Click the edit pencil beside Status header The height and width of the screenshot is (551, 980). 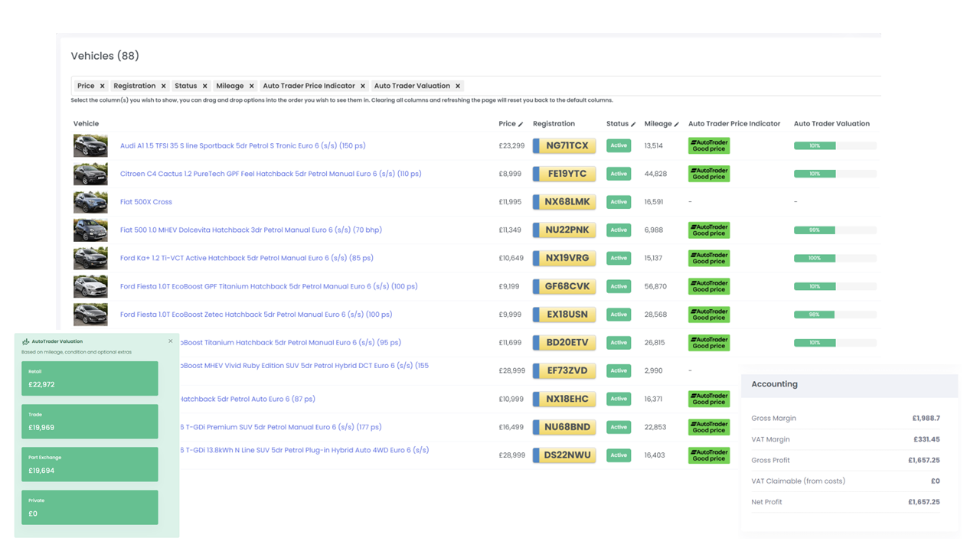(633, 124)
